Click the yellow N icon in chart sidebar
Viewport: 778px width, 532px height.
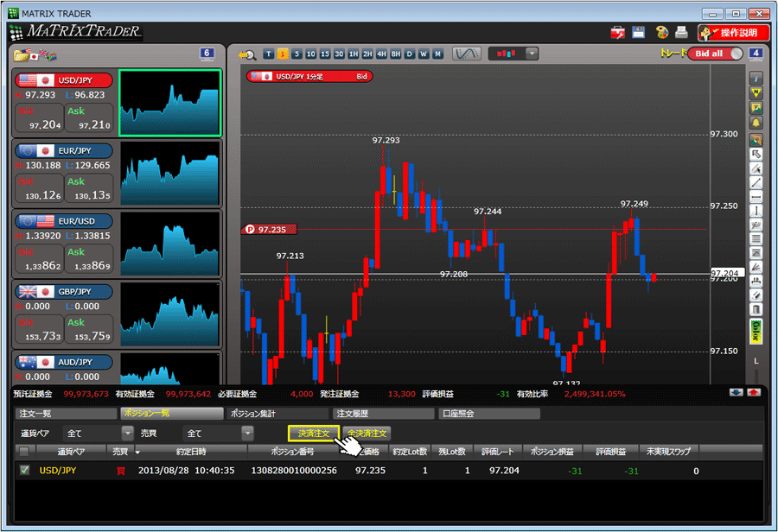point(756,92)
